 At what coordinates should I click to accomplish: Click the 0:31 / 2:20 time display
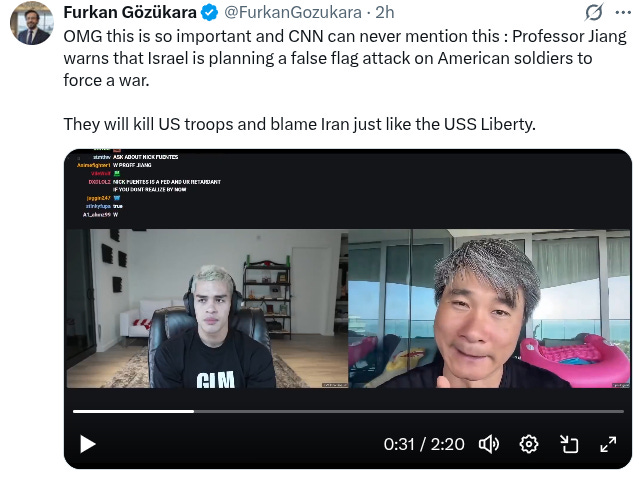(424, 444)
